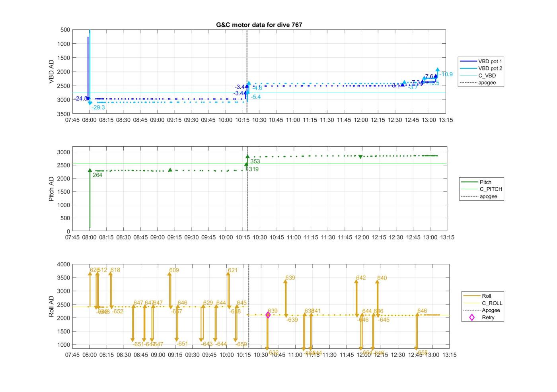Screen dimensions: 557x392
Task: Click the green down-triangle pitch marker near 12:00
Action: pos(360,157)
